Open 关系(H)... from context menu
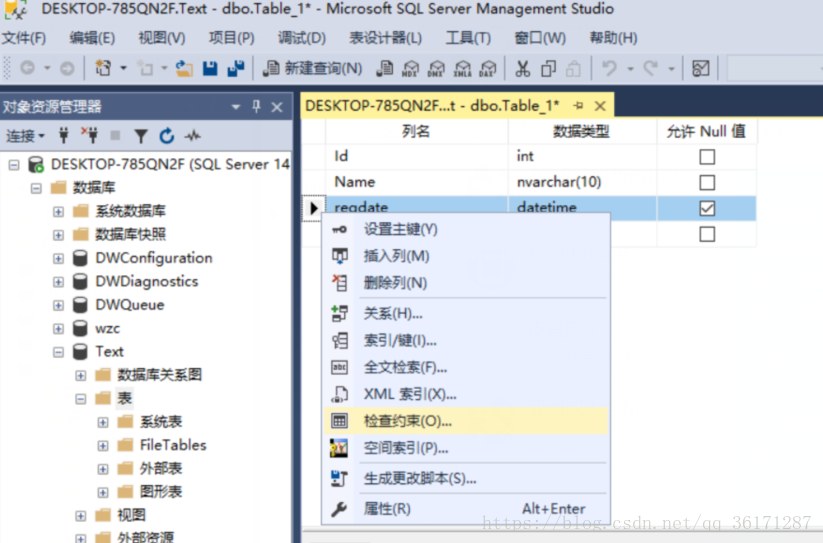Image resolution: width=823 pixels, height=543 pixels. 466,313
